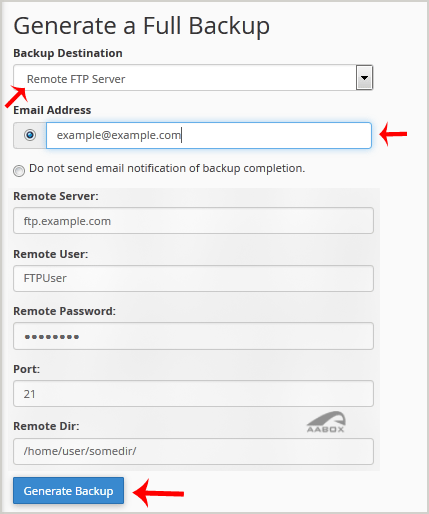Screen dimensions: 429x514
Task: Click the Generate Backup button
Action: point(69,490)
